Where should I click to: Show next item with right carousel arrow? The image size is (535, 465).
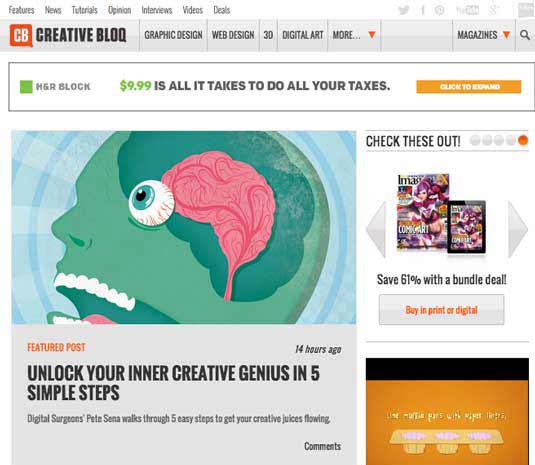pos(518,229)
